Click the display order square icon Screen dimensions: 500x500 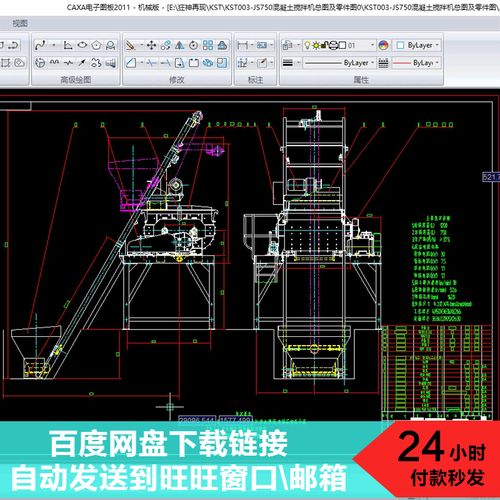[x=222, y=63]
